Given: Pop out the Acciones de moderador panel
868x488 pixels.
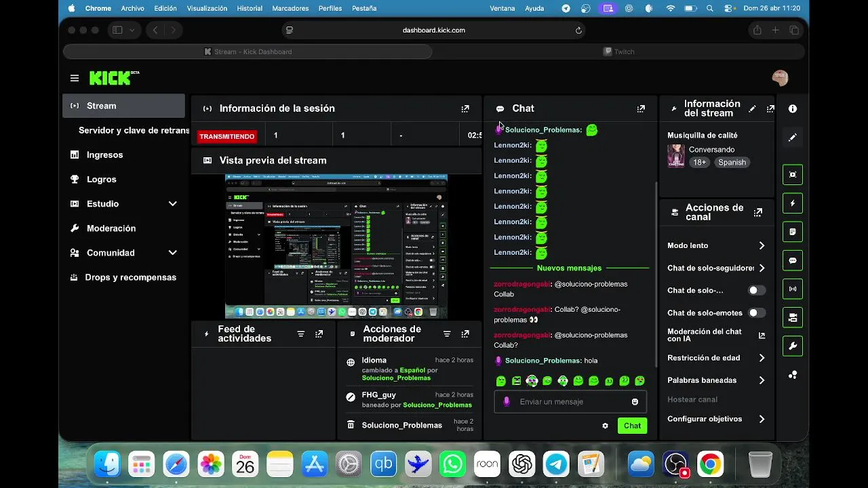Looking at the screenshot, I should coord(465,333).
